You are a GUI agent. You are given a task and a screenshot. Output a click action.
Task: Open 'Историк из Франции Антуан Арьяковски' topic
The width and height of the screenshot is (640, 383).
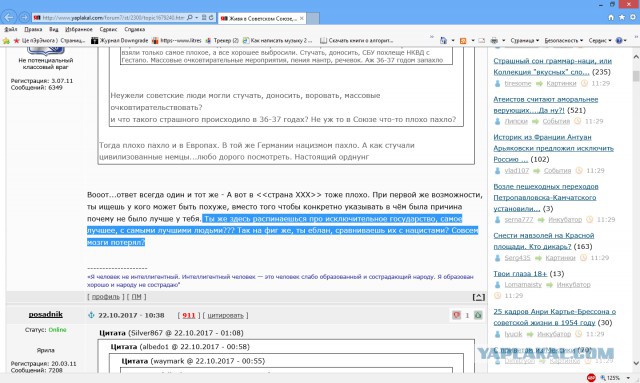pos(553,148)
